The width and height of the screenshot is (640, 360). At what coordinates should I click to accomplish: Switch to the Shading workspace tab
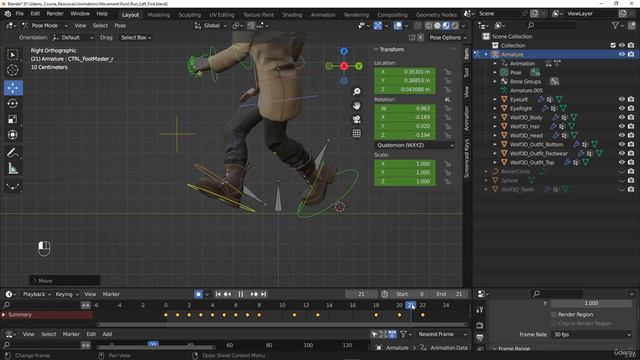292,15
